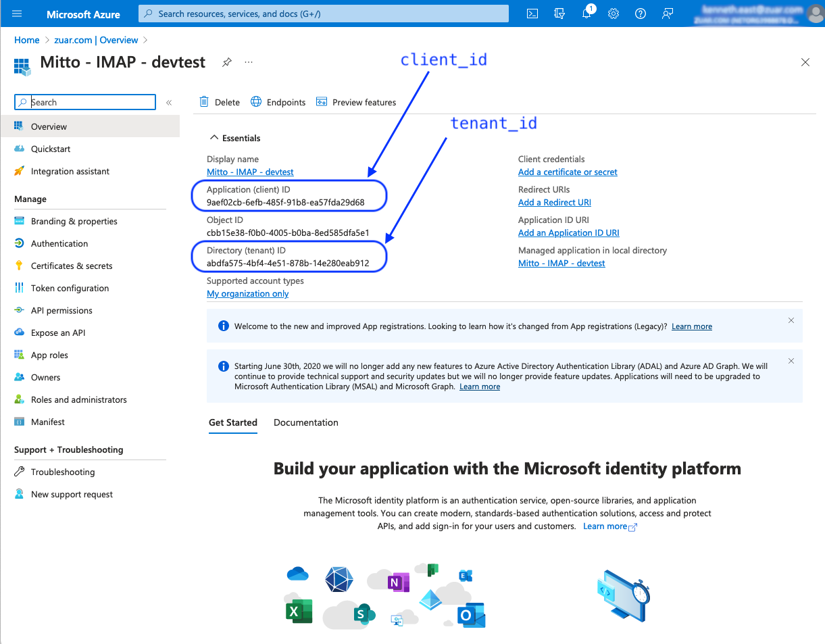Select the Application (client) ID value 9aef02cb-6efb-485f-91b8-ea57fda29d68
This screenshot has height=644, width=825.
pyautogui.click(x=286, y=202)
